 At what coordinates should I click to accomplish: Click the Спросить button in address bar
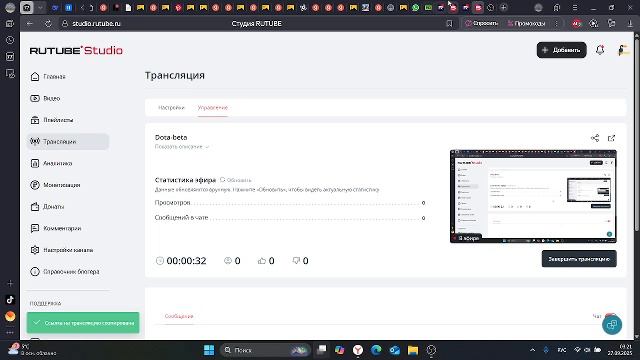pos(482,24)
